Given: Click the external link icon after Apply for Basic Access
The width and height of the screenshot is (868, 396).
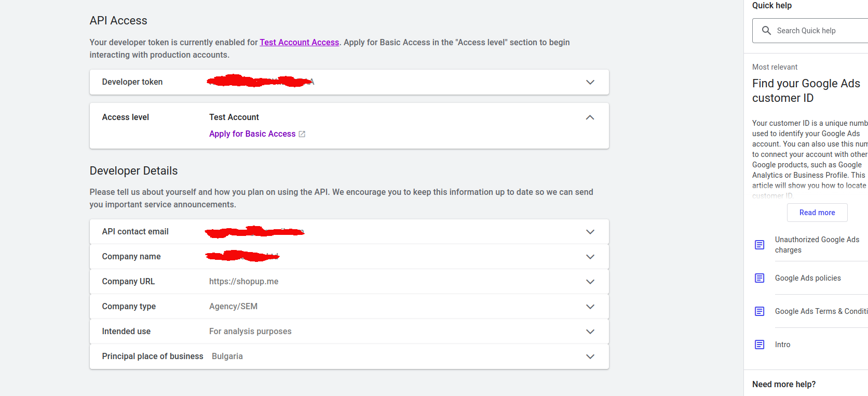Looking at the screenshot, I should (x=302, y=134).
